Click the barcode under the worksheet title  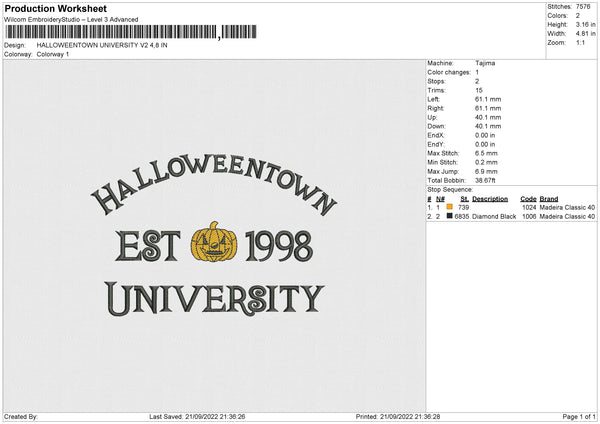click(x=131, y=32)
